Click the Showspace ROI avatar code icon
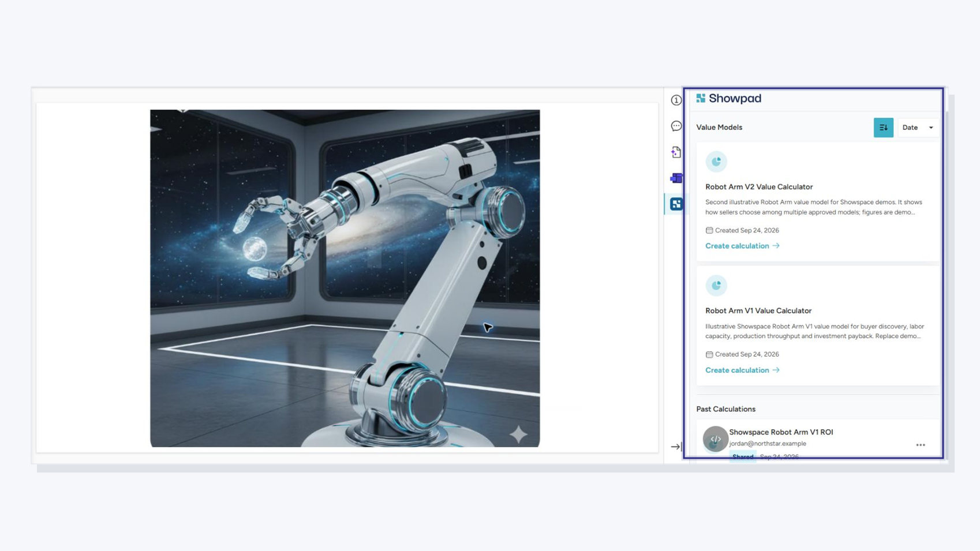This screenshot has height=551, width=980. point(715,439)
